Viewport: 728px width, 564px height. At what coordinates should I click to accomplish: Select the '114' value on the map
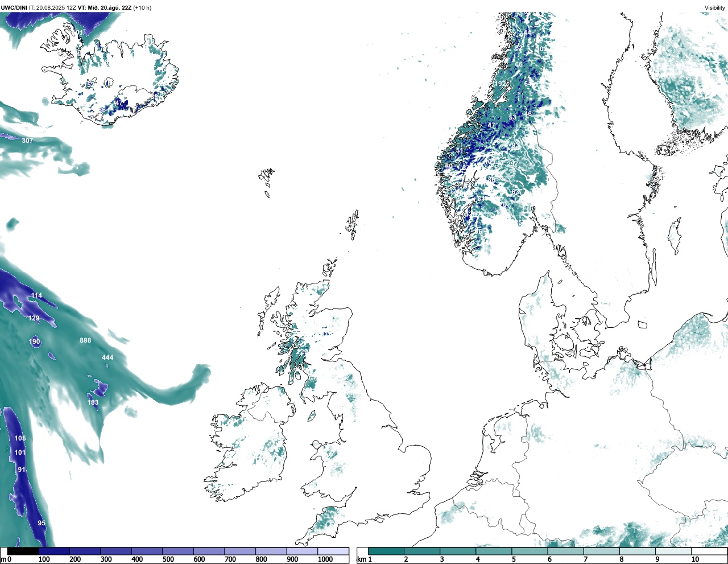click(36, 295)
